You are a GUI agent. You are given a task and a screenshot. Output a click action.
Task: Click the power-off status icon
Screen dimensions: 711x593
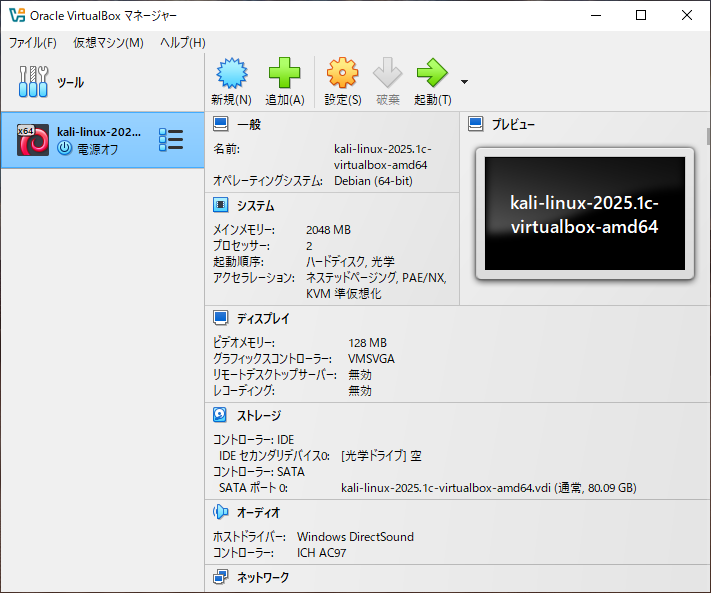tap(64, 148)
